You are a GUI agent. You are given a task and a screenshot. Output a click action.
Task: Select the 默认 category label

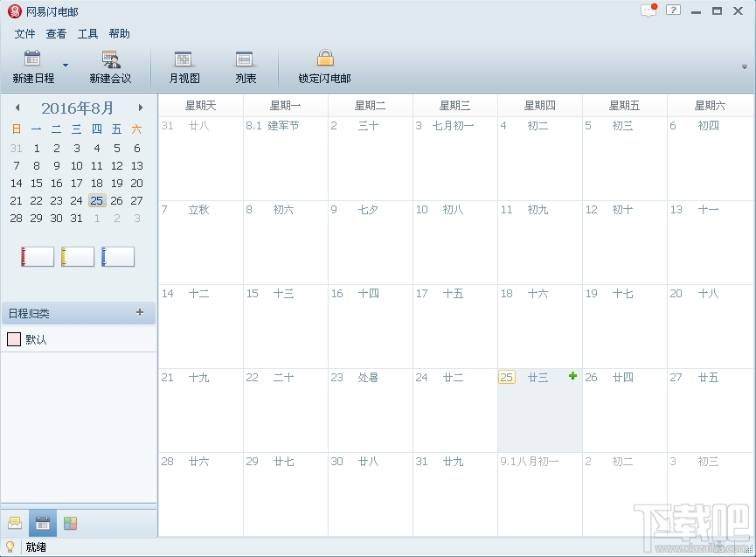pos(36,339)
